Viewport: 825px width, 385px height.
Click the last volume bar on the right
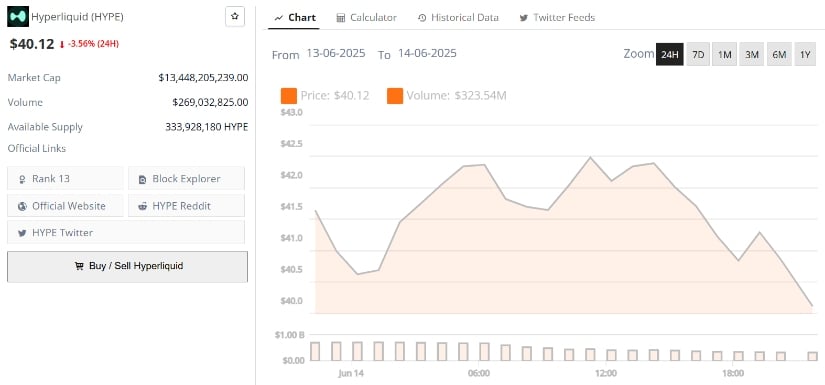[813, 356]
